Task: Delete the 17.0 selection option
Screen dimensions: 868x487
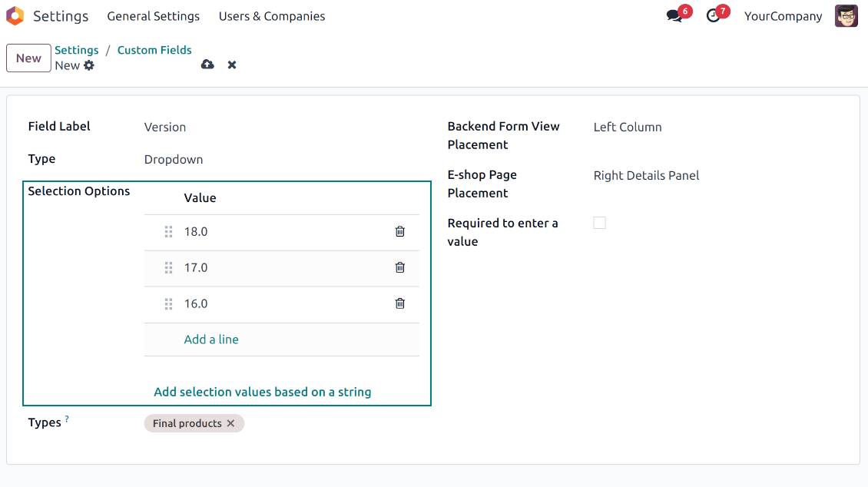Action: point(399,267)
